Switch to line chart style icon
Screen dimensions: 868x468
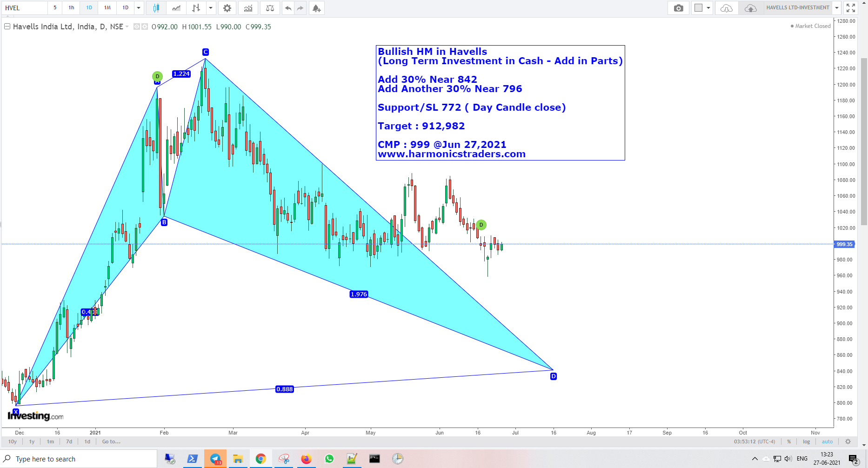point(176,8)
